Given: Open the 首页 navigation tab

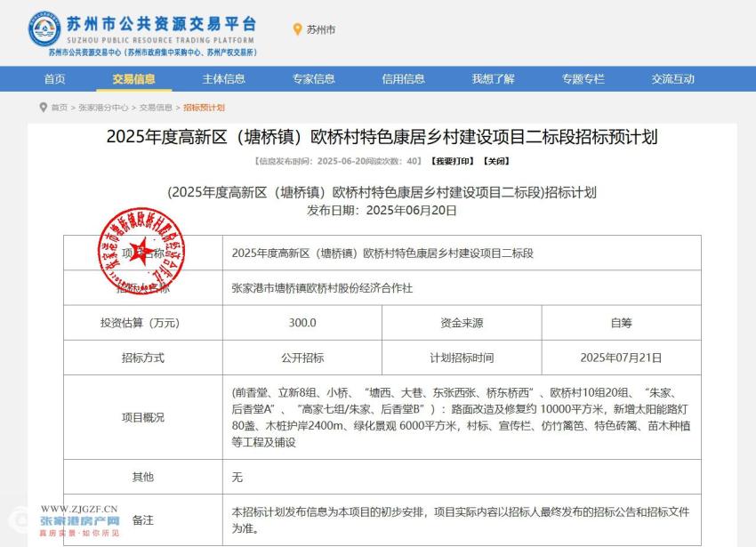Looking at the screenshot, I should click(x=54, y=79).
